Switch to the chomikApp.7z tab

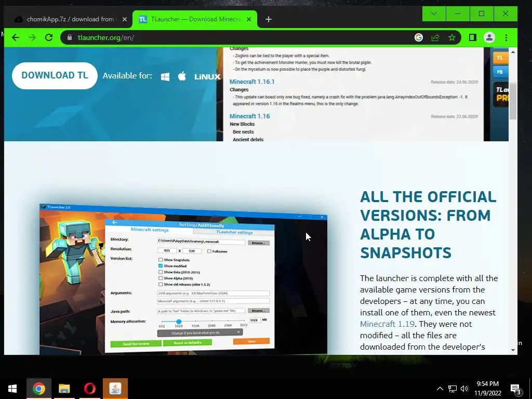click(70, 19)
